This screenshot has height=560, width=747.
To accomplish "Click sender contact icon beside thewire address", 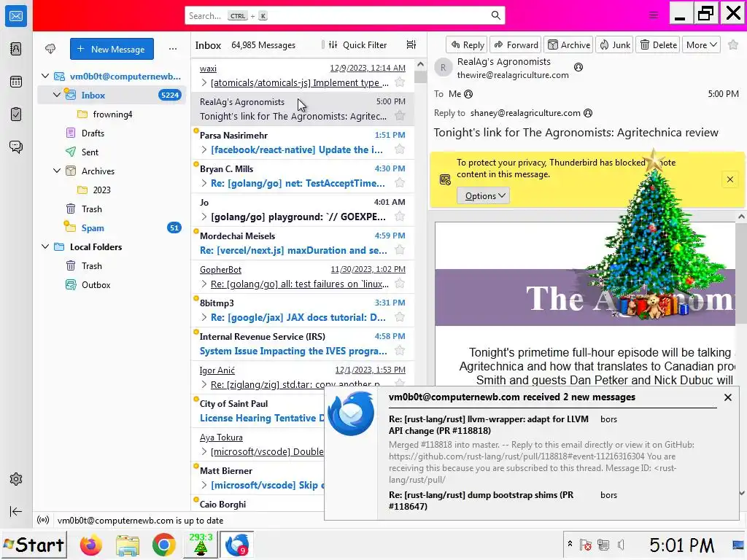I will pos(578,68).
